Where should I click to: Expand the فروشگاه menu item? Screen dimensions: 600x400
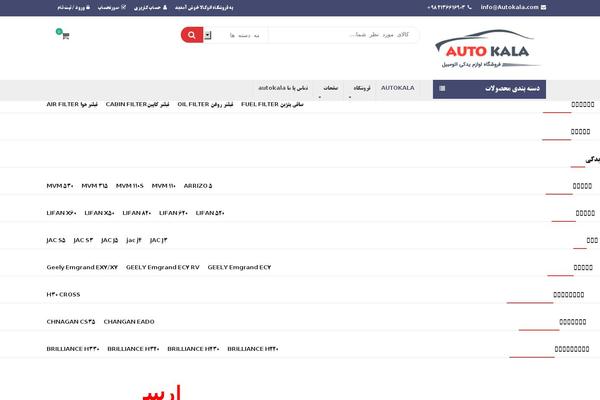click(362, 88)
